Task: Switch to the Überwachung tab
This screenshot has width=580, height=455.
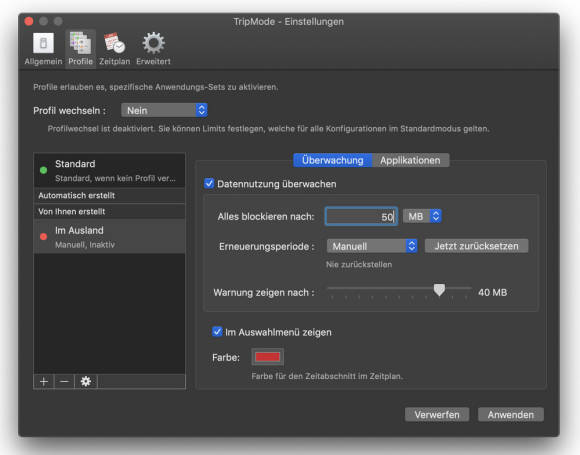Action: [333, 160]
